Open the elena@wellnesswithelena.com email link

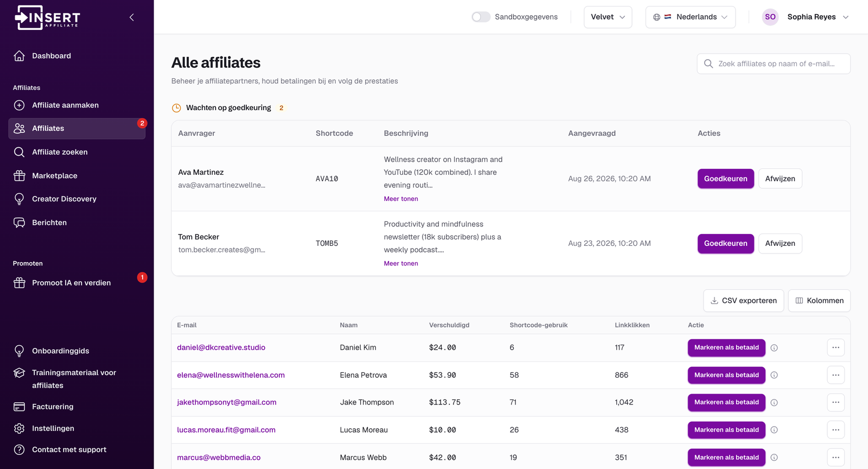(x=231, y=375)
